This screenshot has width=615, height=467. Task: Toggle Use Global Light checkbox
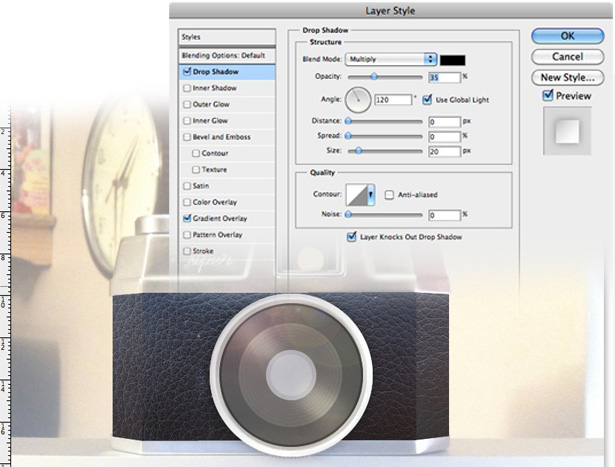pos(427,100)
